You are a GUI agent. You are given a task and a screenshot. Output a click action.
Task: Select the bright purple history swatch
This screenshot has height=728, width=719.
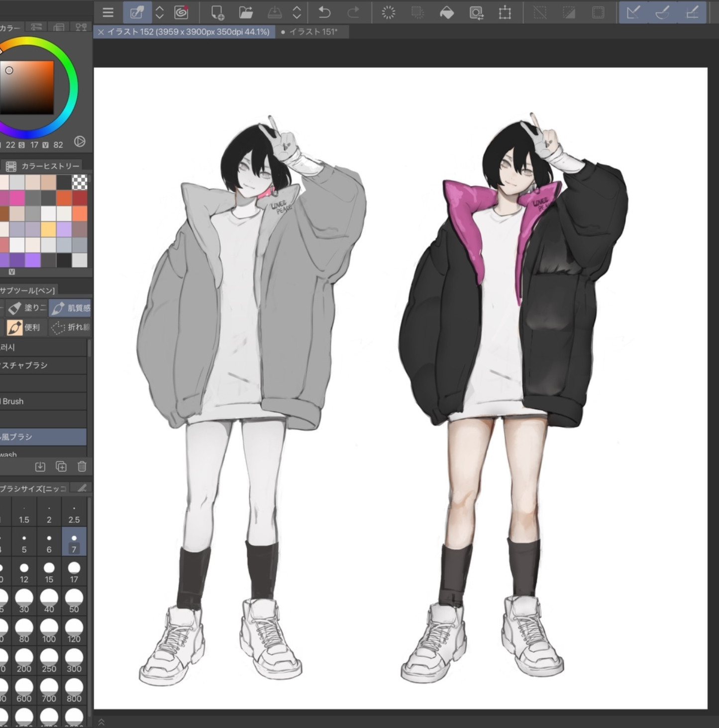(33, 260)
